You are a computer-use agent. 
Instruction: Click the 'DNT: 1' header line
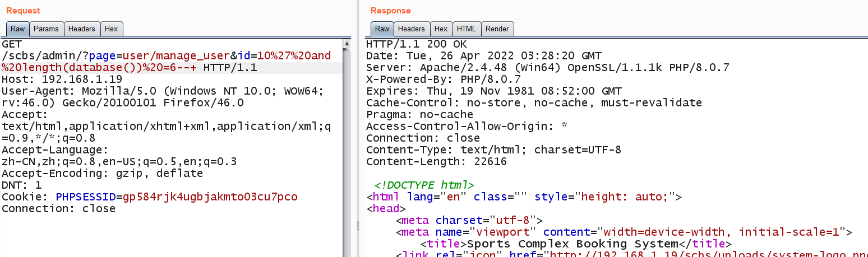pyautogui.click(x=21, y=185)
